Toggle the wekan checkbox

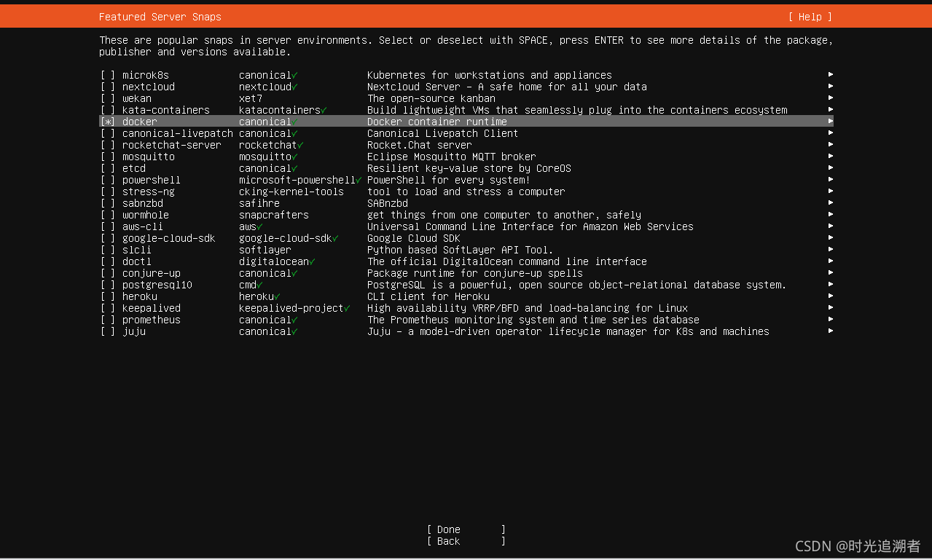(x=108, y=98)
